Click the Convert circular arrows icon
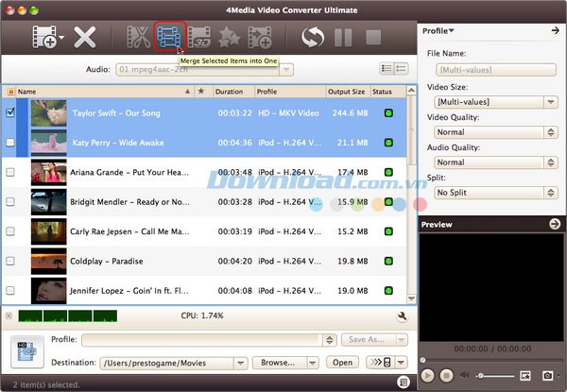 pyautogui.click(x=313, y=38)
